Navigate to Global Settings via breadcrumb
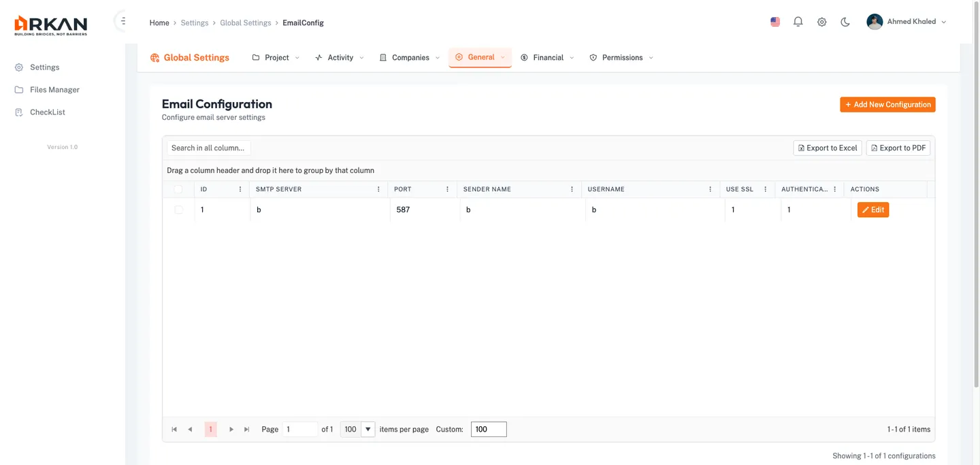Screen dimensions: 980x465 tap(245, 22)
